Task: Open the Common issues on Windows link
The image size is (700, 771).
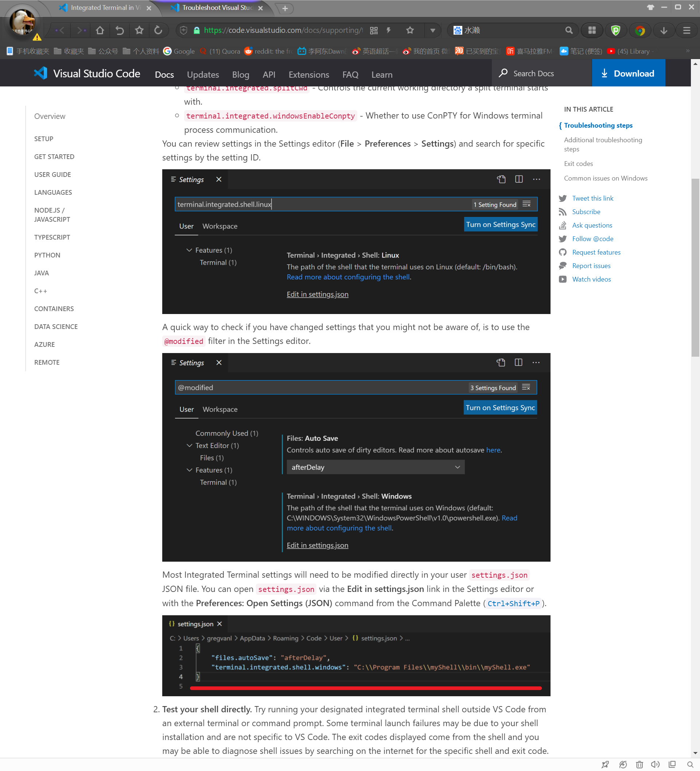Action: coord(606,178)
